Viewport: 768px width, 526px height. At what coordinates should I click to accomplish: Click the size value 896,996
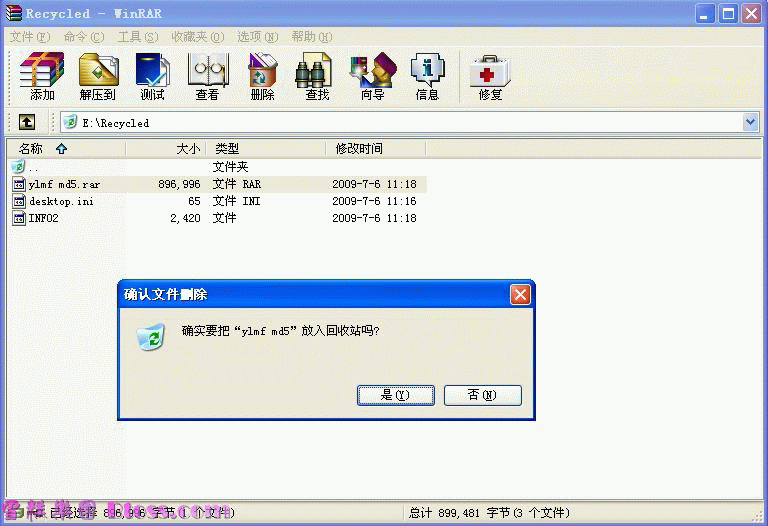179,185
